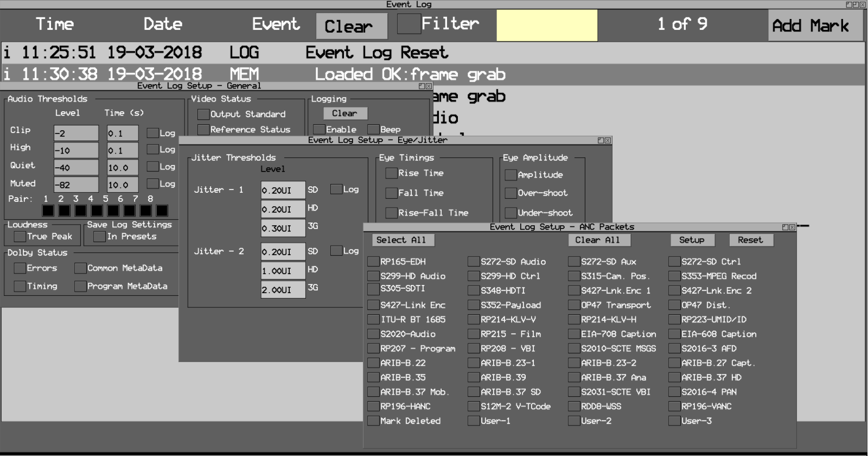This screenshot has height=456, width=868.
Task: Enable RP165-EDH packet logging
Action: 373,262
